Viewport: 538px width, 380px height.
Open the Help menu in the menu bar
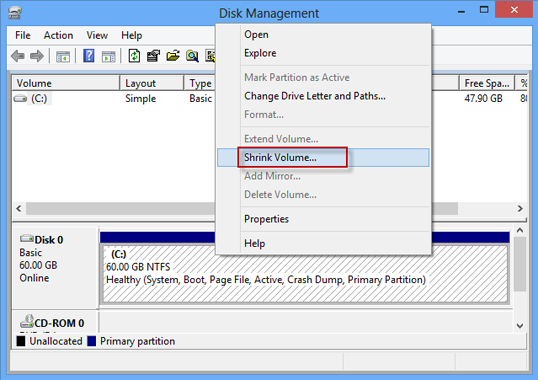[131, 35]
